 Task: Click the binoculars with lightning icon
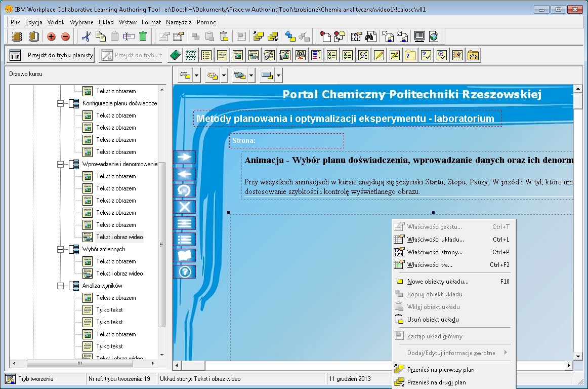click(301, 55)
